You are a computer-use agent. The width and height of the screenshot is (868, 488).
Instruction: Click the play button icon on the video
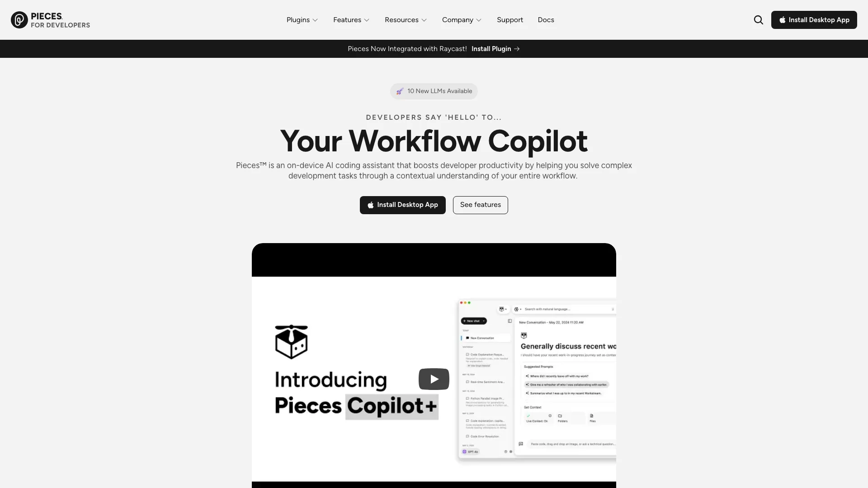(x=434, y=379)
